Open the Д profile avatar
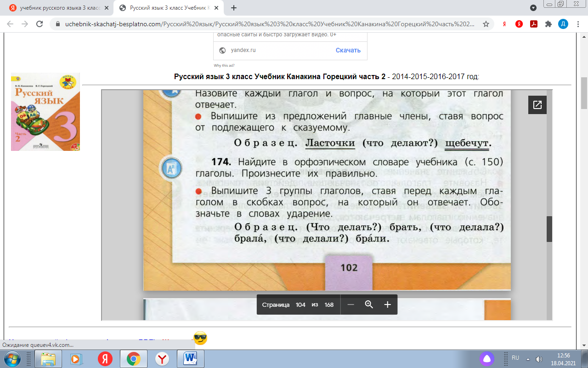588x368 pixels. pos(563,24)
